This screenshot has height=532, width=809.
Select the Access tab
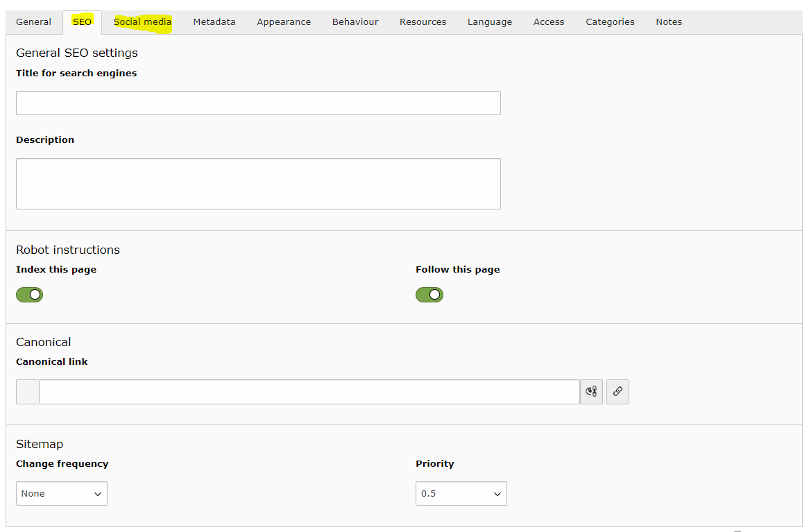[549, 22]
